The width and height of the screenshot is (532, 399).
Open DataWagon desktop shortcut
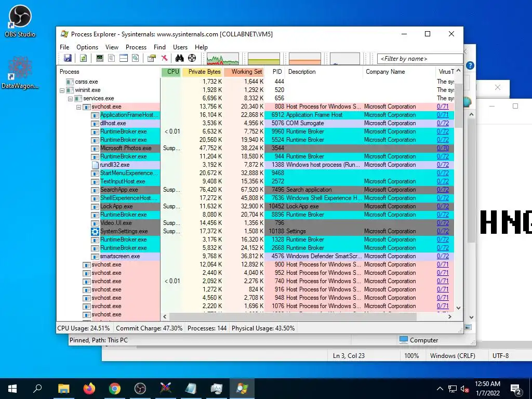(x=20, y=73)
